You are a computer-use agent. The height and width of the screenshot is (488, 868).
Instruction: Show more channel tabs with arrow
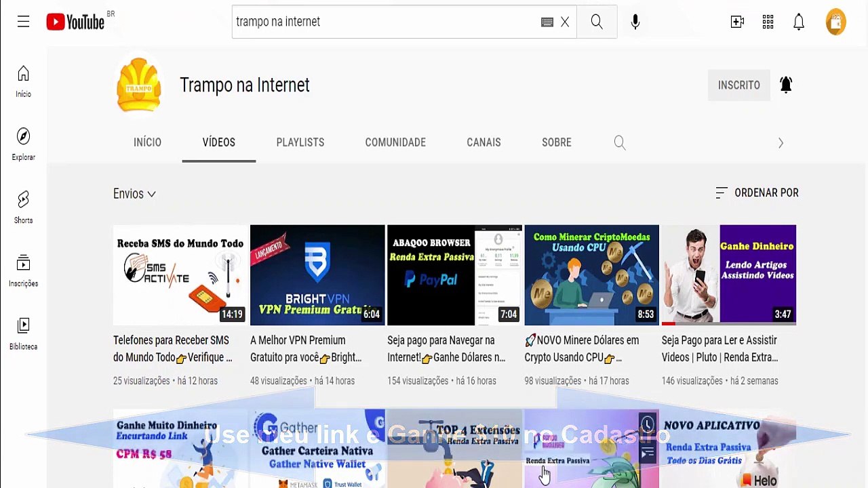pos(781,143)
